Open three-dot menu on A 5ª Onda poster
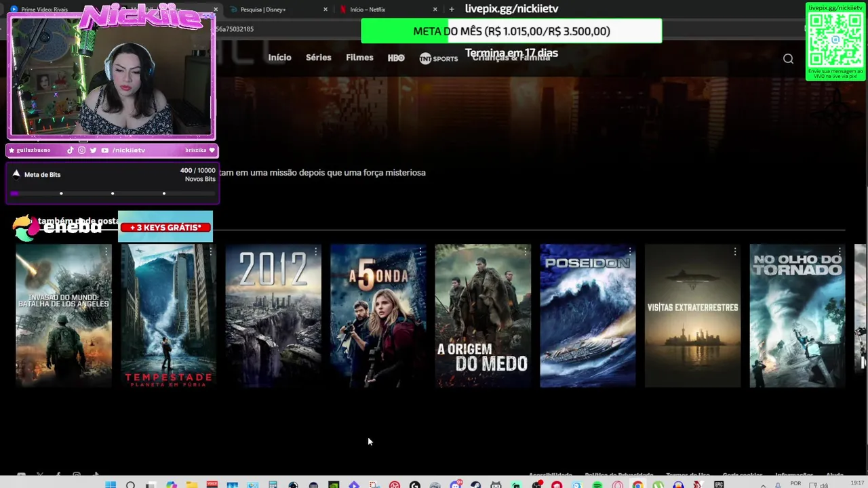The height and width of the screenshot is (488, 868). tap(420, 251)
